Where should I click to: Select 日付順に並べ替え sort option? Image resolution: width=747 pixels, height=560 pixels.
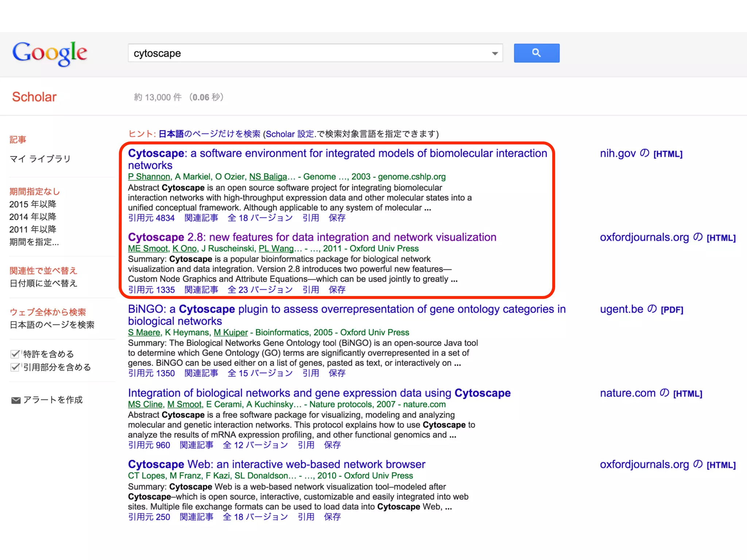click(x=43, y=283)
